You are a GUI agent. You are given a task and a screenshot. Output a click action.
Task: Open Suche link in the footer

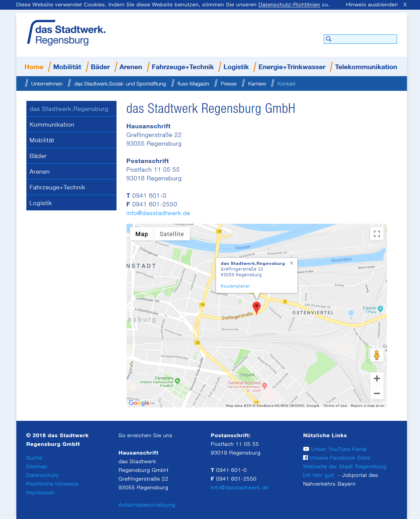pos(34,458)
